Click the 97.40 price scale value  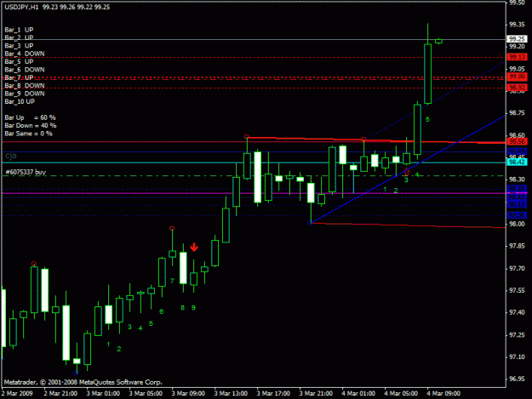tap(517, 312)
